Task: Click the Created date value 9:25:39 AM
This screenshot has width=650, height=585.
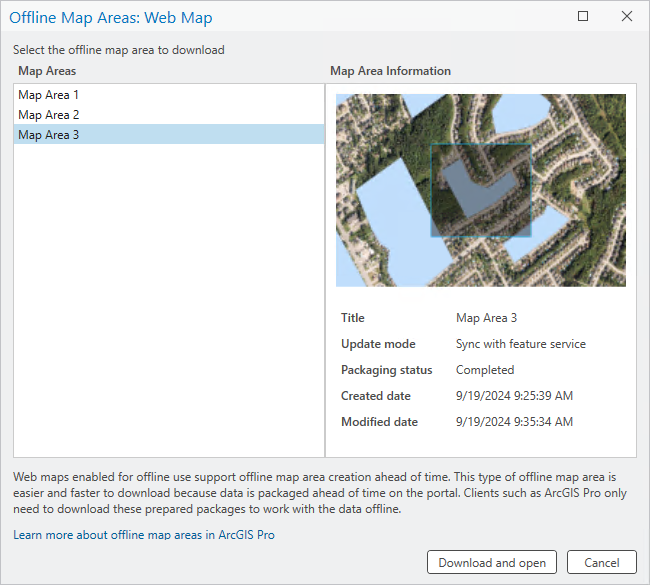Action: [x=514, y=396]
